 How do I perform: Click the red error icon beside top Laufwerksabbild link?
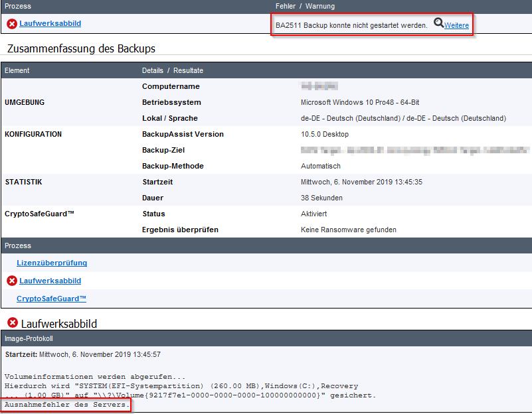(12, 24)
